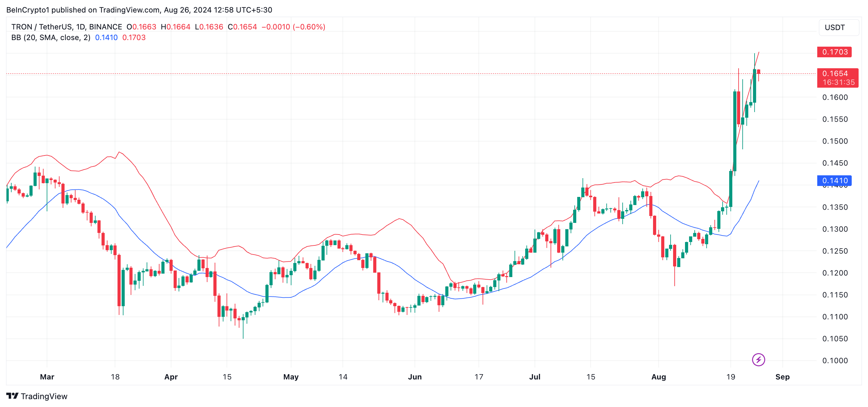Screen dimensions: 868x407
Task: Click the BeInCrypto1 publisher link at the top
Action: pyautogui.click(x=28, y=10)
